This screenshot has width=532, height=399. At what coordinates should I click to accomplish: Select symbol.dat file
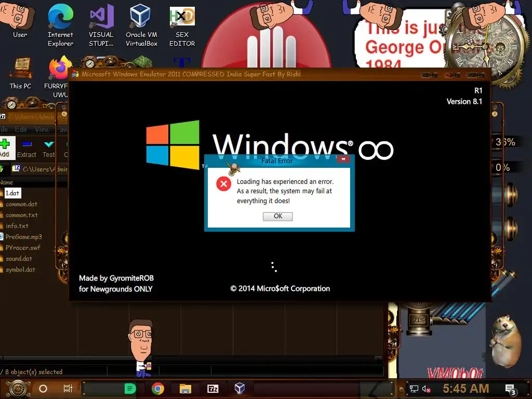click(20, 270)
